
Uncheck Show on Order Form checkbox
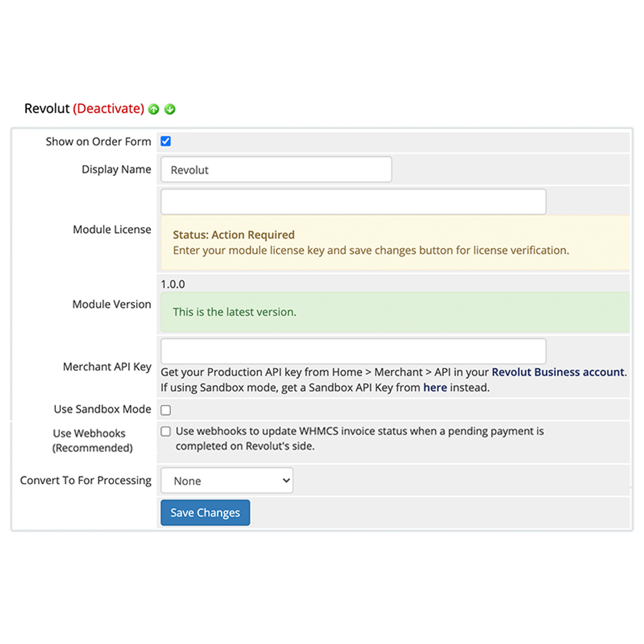166,141
